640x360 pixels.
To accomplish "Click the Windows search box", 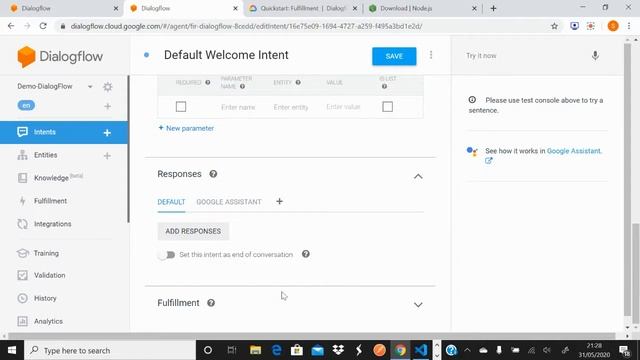I will (x=110, y=350).
